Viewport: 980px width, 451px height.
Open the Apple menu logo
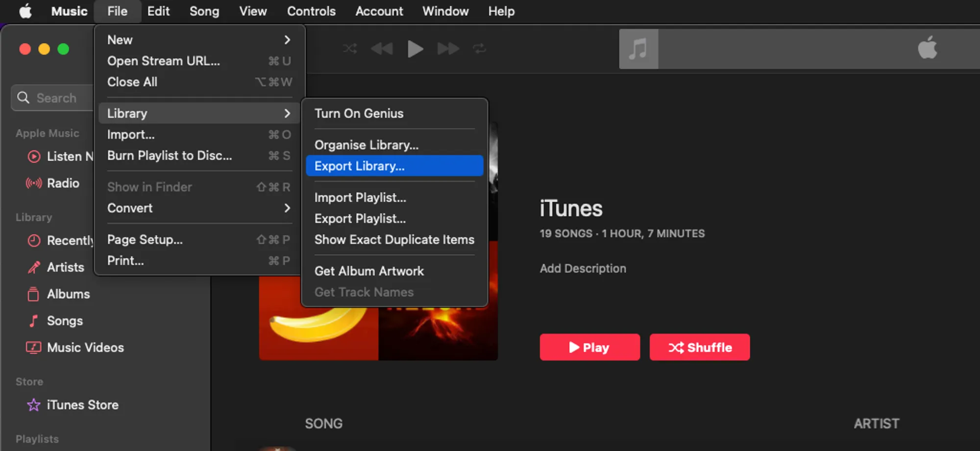[25, 11]
